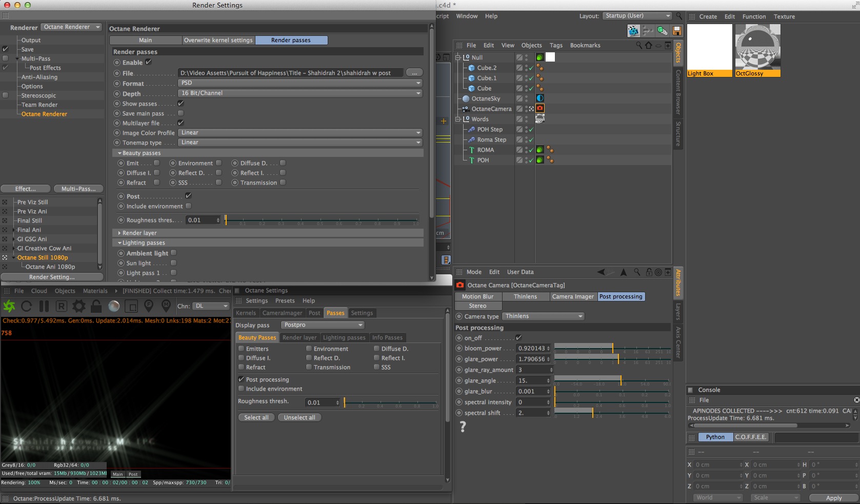Pause rendering in the Live Viewer
This screenshot has height=504, width=860.
pos(44,306)
